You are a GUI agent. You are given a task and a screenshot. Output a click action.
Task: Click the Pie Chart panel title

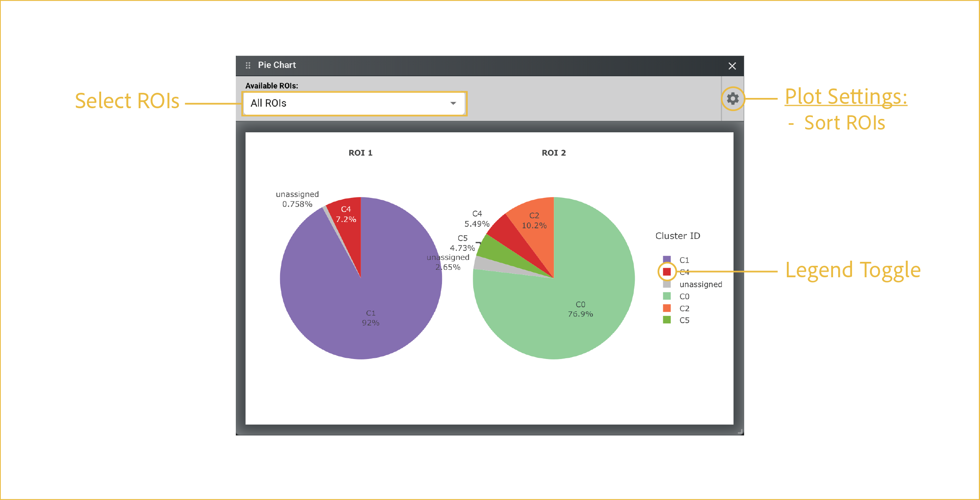[x=277, y=65]
